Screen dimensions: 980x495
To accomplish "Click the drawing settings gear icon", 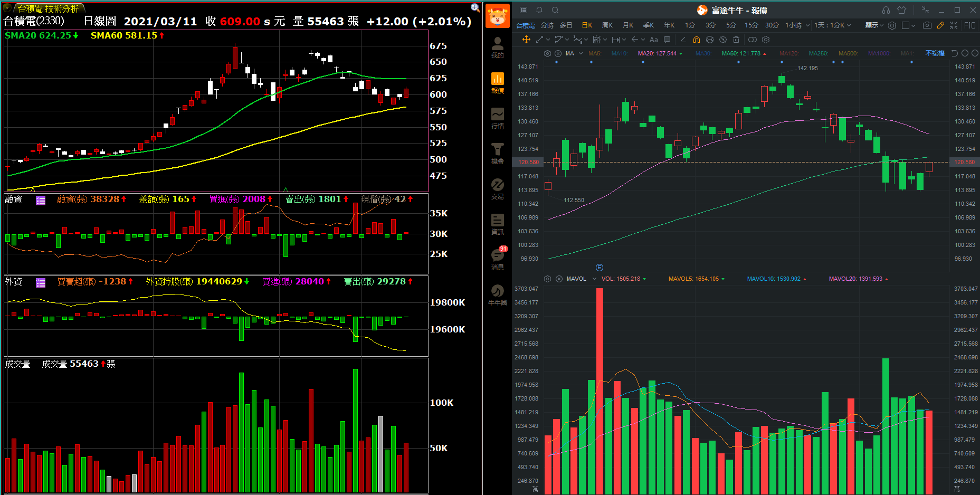I will [x=766, y=40].
